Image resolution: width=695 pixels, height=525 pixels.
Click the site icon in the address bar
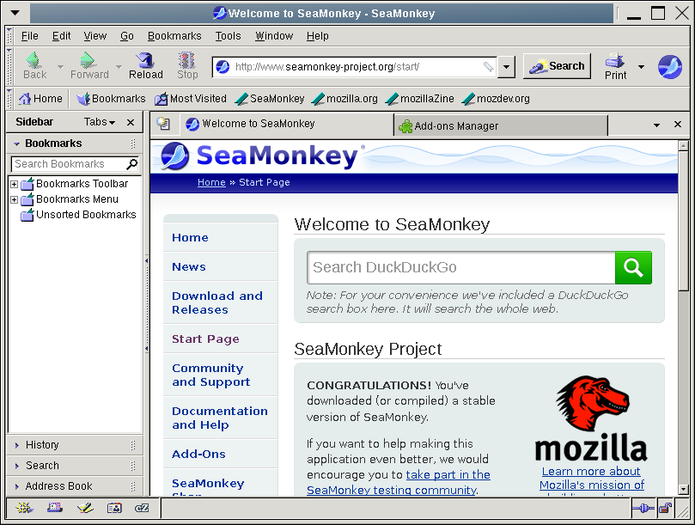(x=223, y=67)
